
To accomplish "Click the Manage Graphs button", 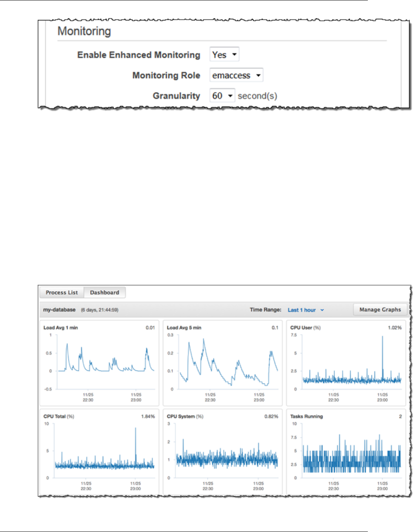I will pyautogui.click(x=380, y=310).
